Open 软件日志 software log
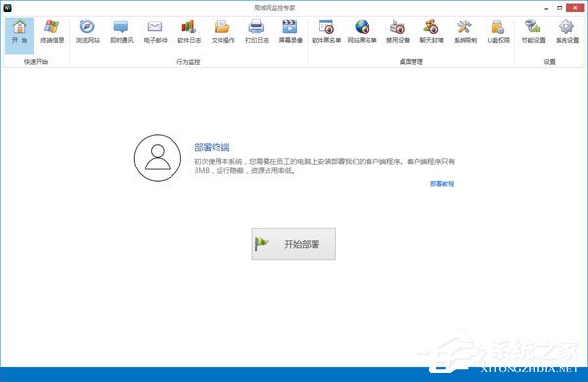The height and width of the screenshot is (382, 588). [189, 32]
